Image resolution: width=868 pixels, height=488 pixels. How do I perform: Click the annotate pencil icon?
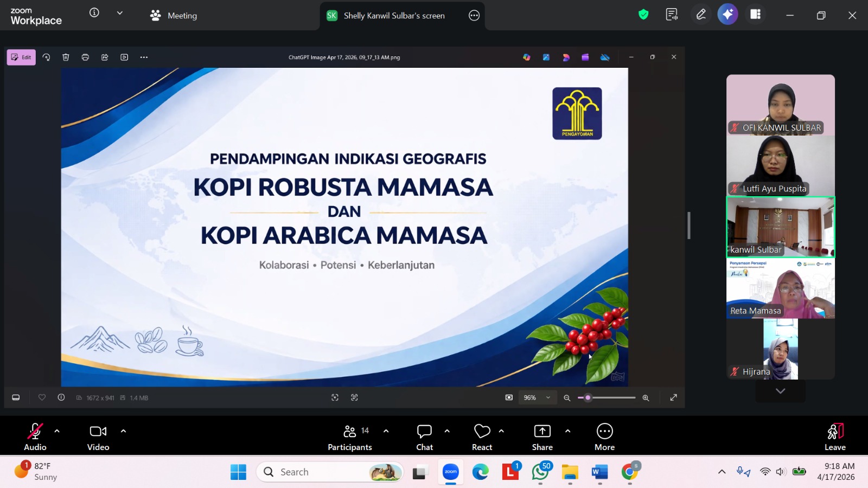pyautogui.click(x=701, y=15)
